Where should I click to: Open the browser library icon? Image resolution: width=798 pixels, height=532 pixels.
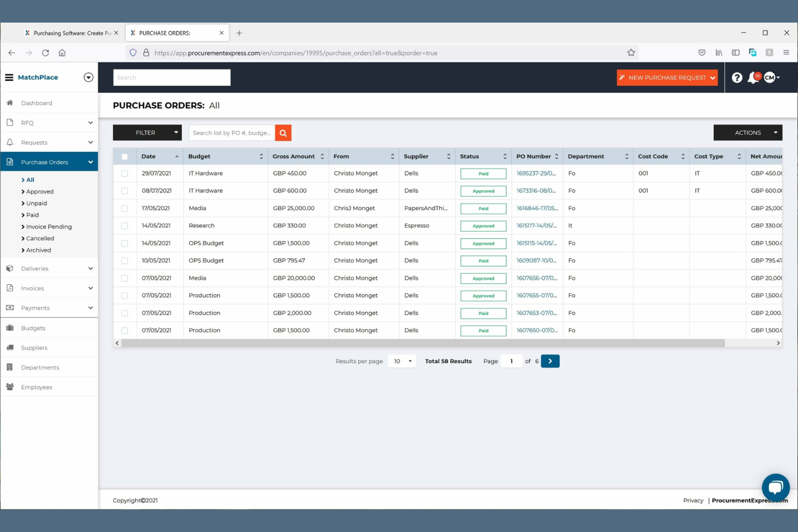pos(719,53)
